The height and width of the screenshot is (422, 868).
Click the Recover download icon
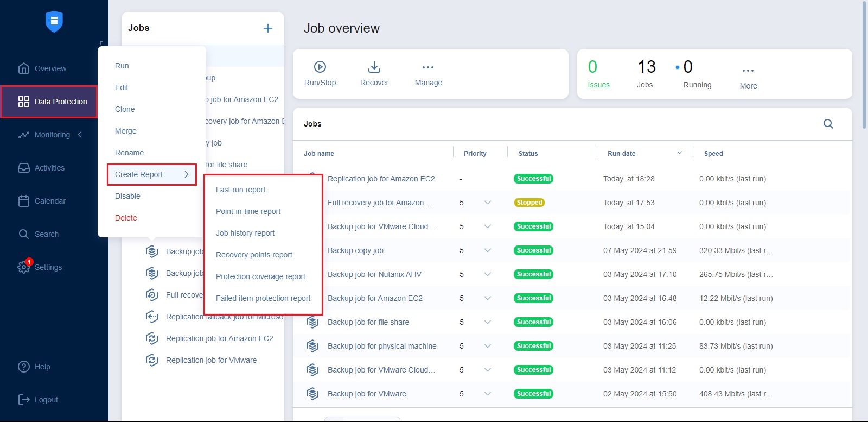[374, 67]
